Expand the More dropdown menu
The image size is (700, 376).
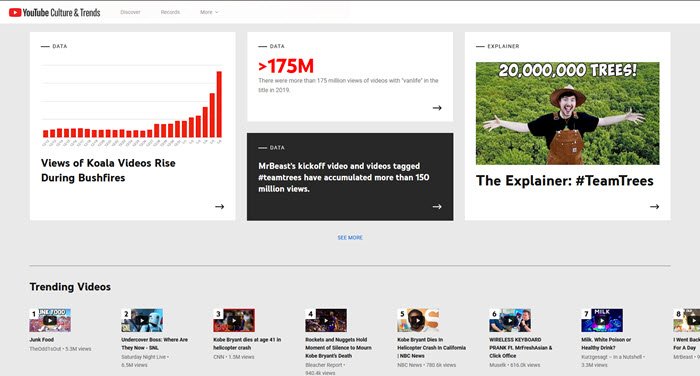tap(209, 12)
